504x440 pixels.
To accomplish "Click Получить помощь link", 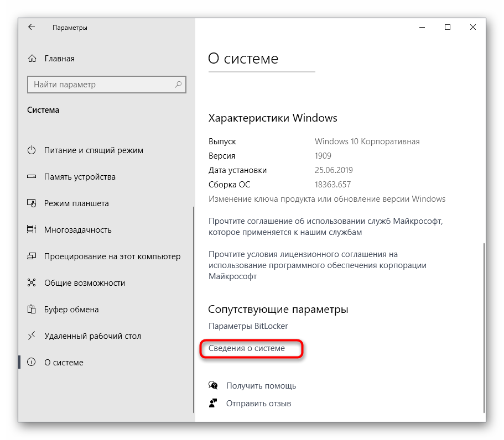I will [261, 386].
